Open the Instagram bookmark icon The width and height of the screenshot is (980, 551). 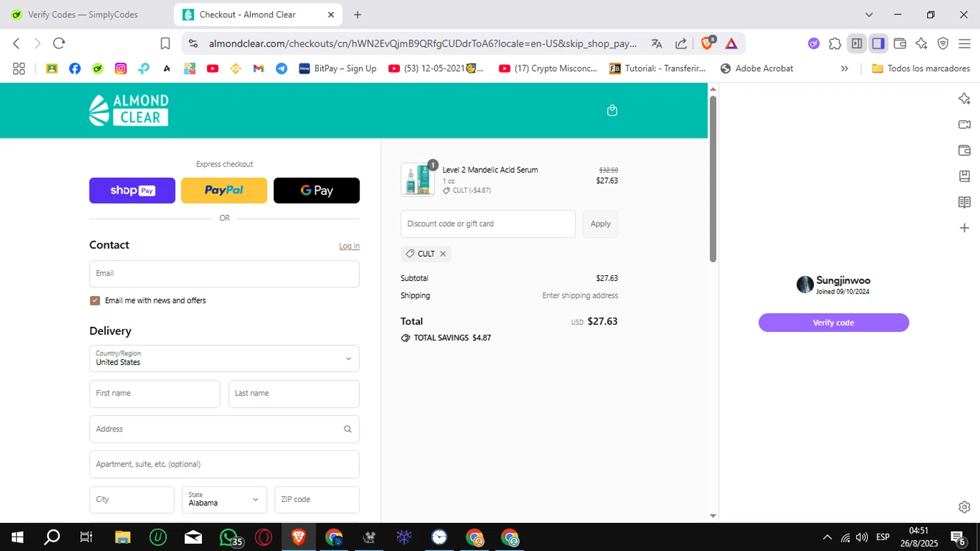121,69
